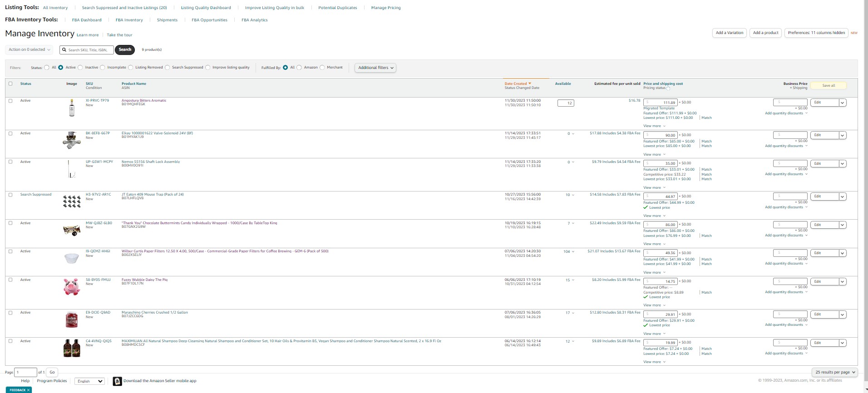Close the Feedback tab with its X
868x393 pixels.
(x=28, y=390)
